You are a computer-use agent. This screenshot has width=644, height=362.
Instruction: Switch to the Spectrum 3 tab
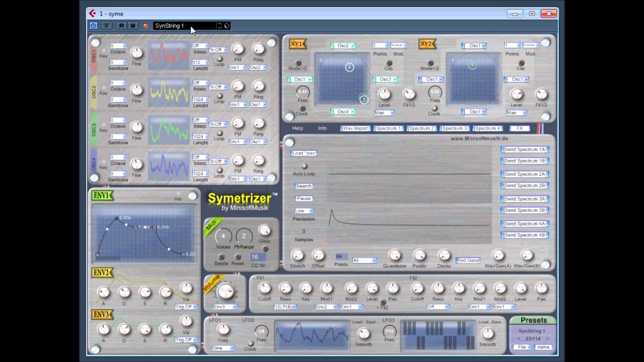pos(455,128)
